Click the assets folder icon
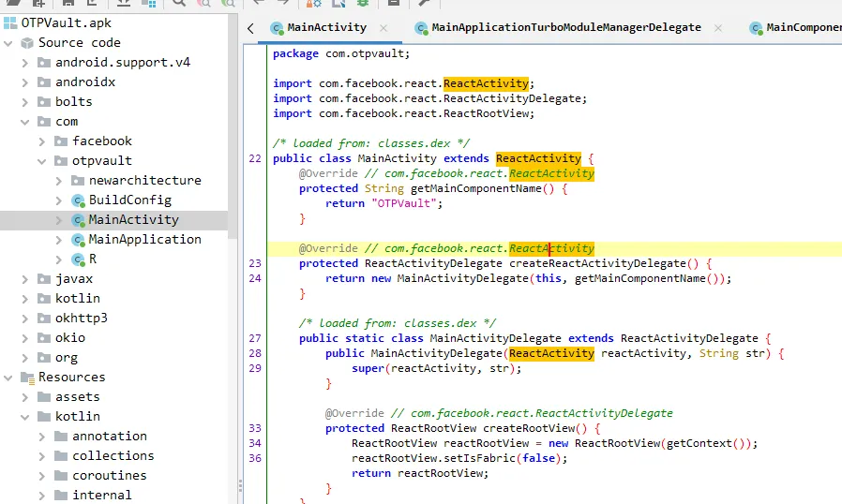Screen dimensions: 842x504 (44, 396)
